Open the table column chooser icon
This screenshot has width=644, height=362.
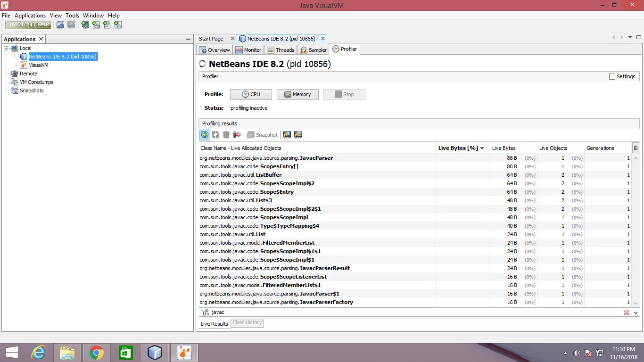(636, 148)
